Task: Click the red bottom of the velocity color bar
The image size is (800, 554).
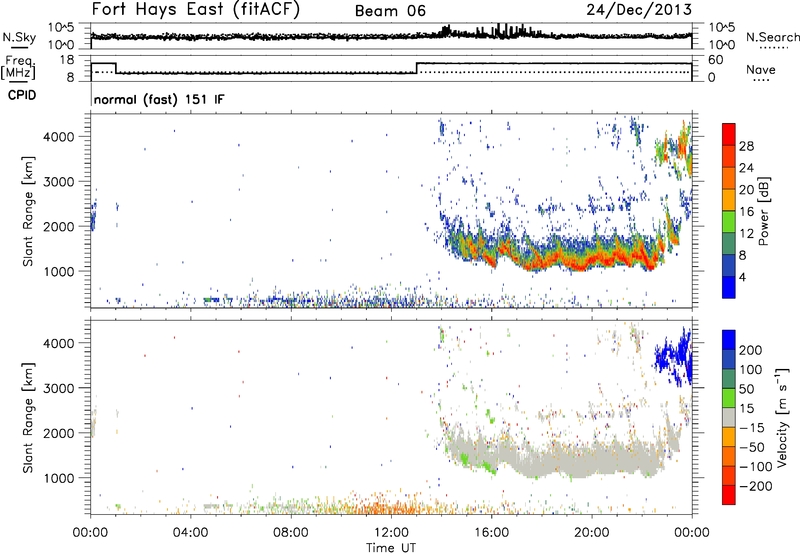Action: coord(729,495)
